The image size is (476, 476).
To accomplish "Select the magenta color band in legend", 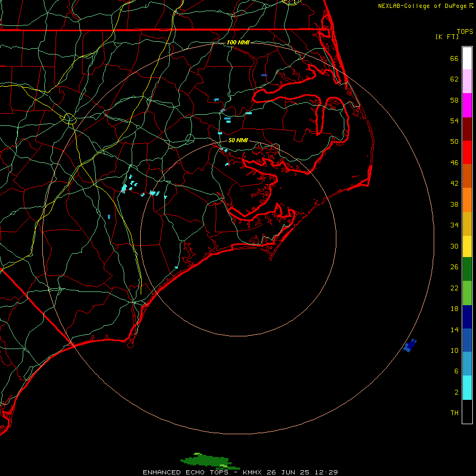I will pos(467,105).
